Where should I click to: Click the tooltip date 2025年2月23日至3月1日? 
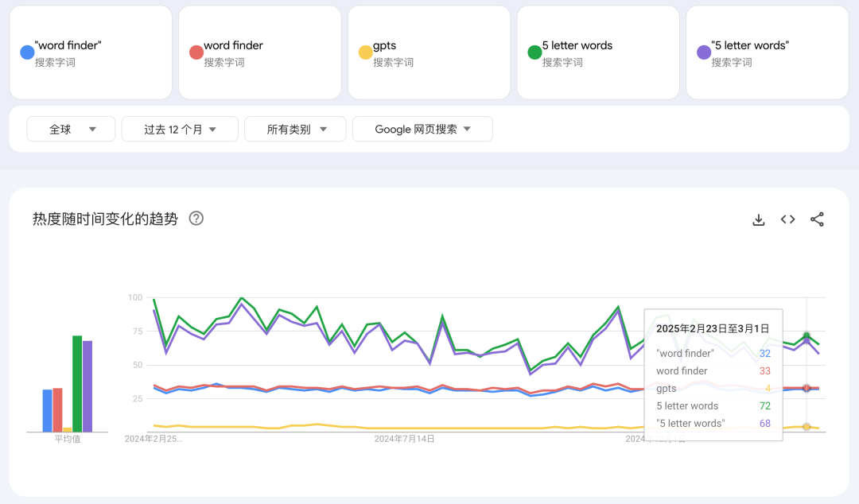713,328
